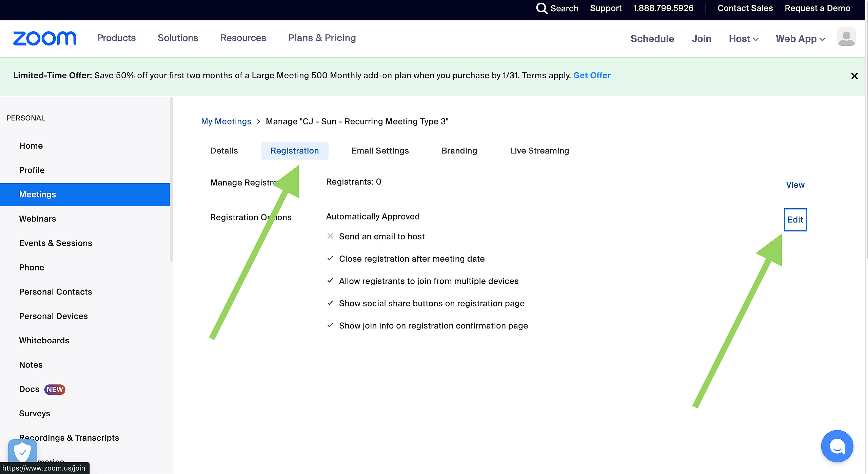Click the breadcrumb chevron after My Meetings
Image resolution: width=868 pixels, height=474 pixels.
click(258, 121)
